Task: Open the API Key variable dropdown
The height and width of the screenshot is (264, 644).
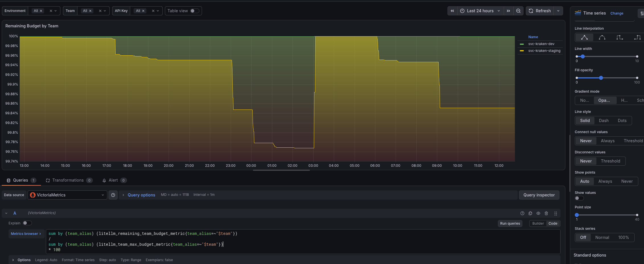Action: pos(158,11)
